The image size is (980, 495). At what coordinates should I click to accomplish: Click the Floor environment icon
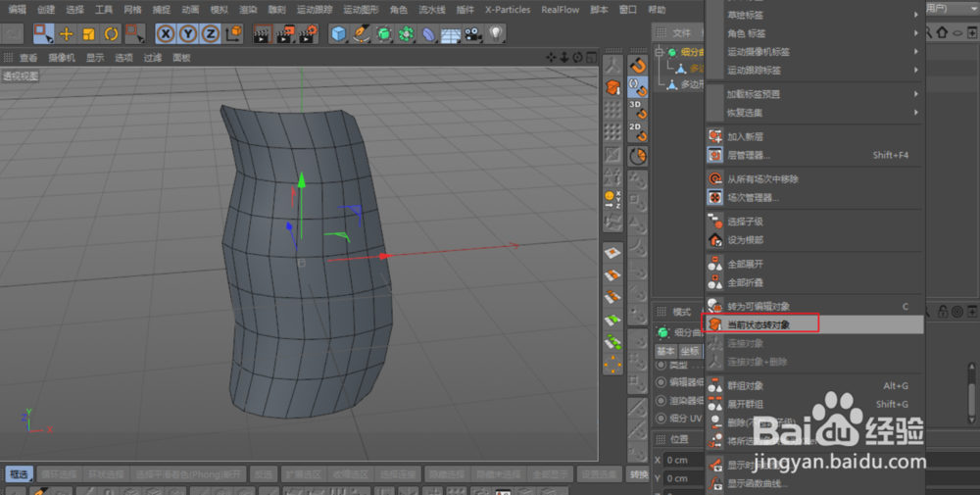pos(451,33)
